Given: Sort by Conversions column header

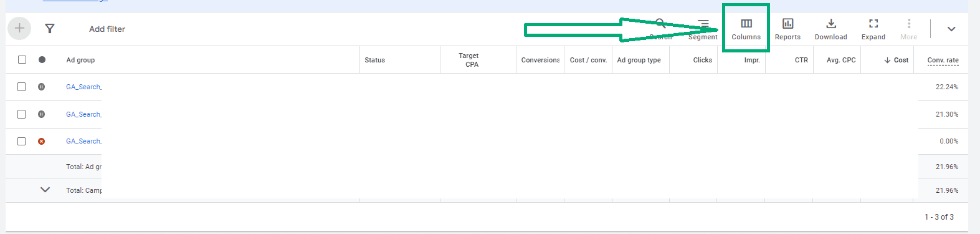Looking at the screenshot, I should (540, 60).
